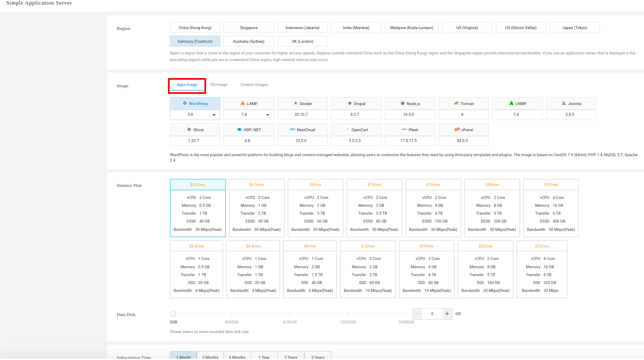Pick US (Virginia) region
This screenshot has width=644, height=360.
467,27
